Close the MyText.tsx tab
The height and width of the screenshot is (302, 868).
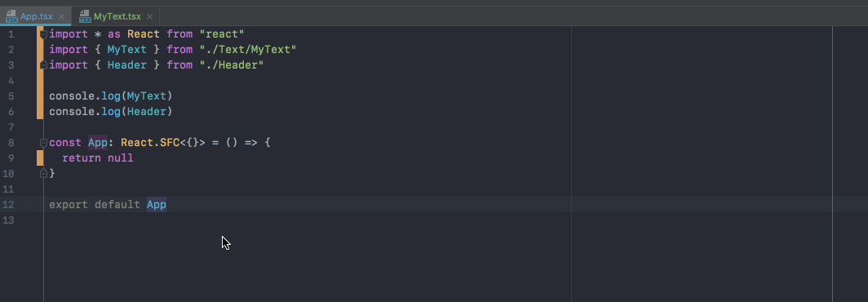click(x=149, y=17)
